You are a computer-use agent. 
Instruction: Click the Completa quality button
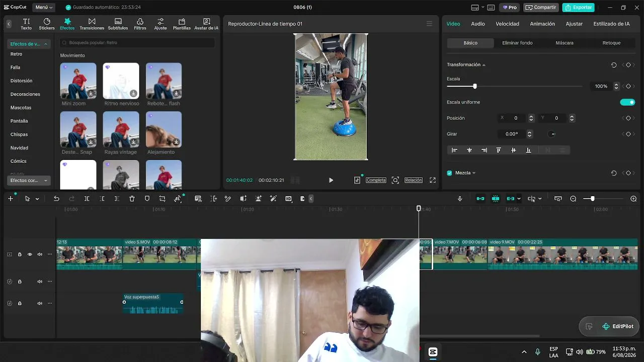376,180
